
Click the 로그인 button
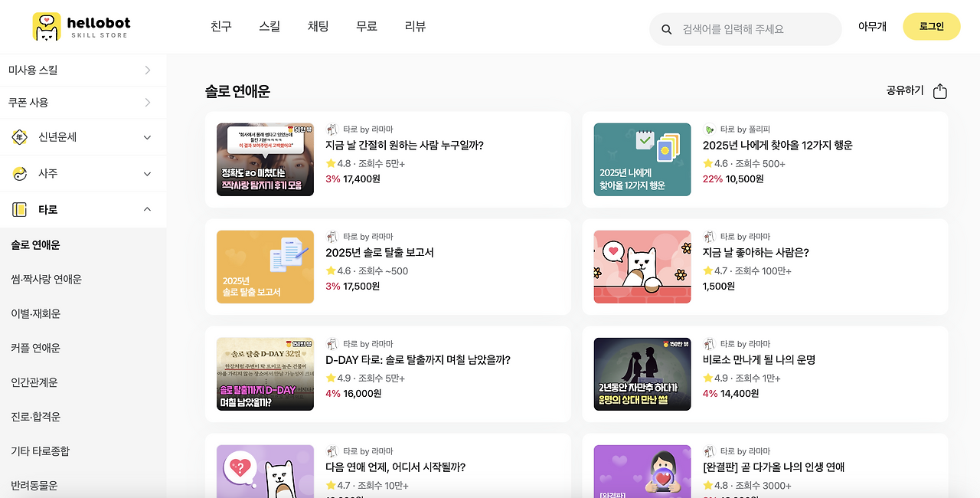(931, 25)
